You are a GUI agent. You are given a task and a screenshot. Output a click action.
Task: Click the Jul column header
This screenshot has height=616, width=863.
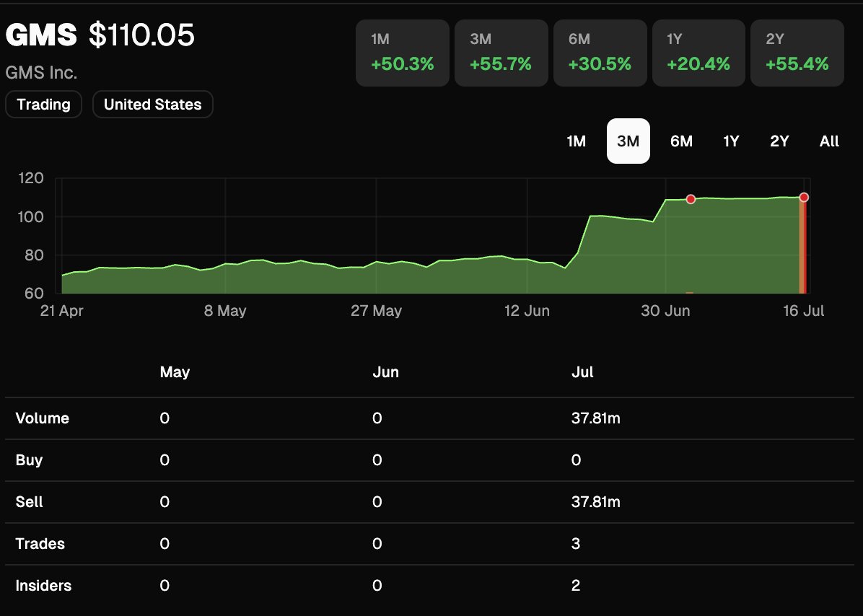point(582,372)
